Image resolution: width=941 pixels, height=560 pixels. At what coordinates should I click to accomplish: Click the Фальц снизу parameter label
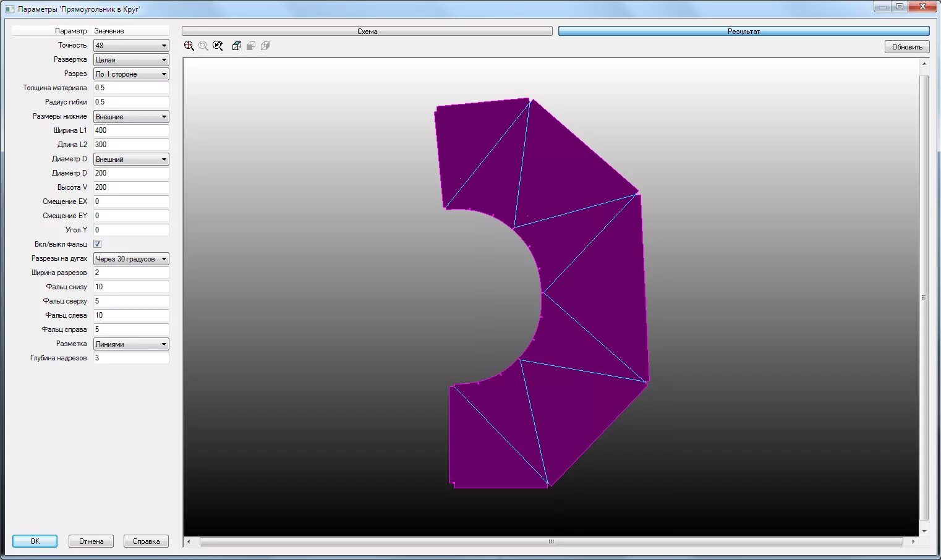click(x=66, y=287)
